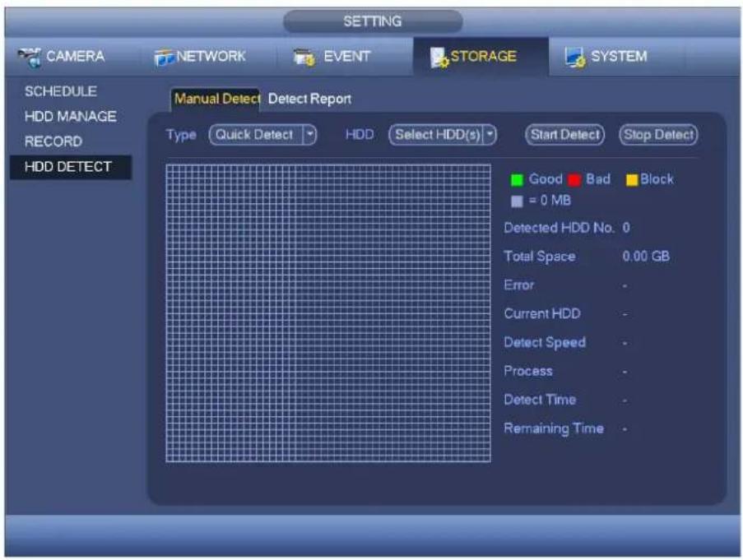Click the 'Detected HDD No.' label
The height and width of the screenshot is (560, 743).
tap(559, 228)
